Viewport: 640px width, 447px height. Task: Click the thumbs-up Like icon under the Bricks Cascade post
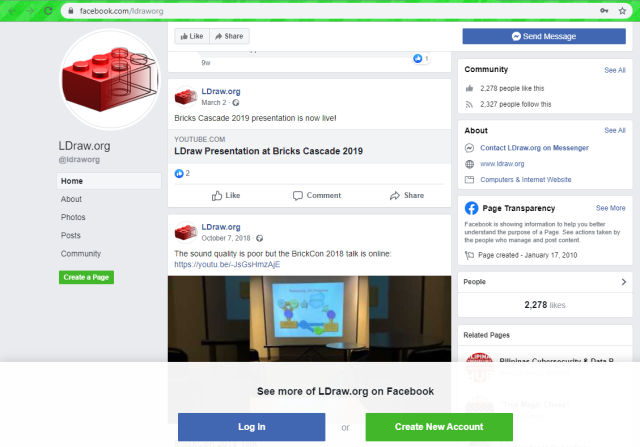[x=217, y=196]
